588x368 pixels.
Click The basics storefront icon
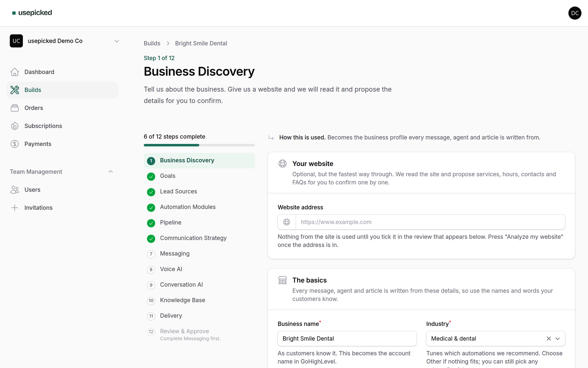click(283, 280)
